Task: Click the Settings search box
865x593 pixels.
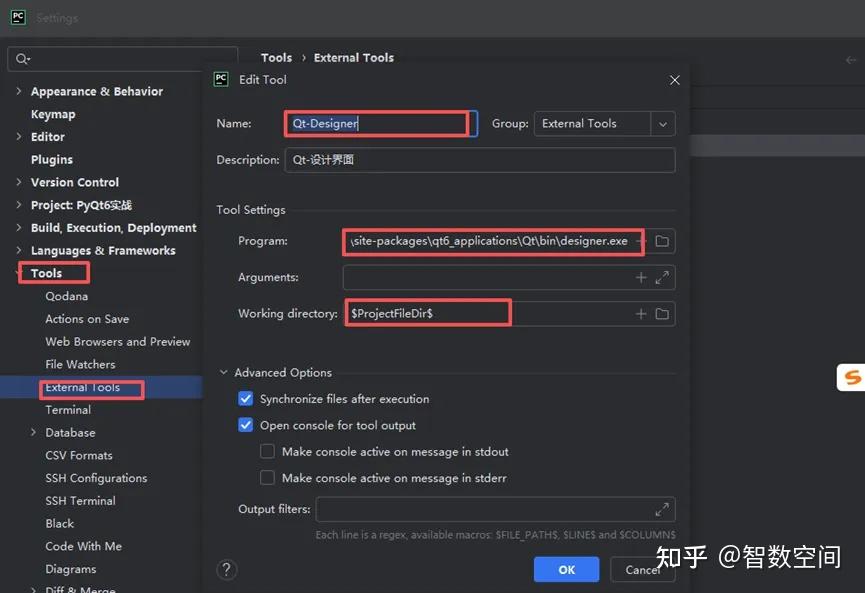Action: [122, 59]
